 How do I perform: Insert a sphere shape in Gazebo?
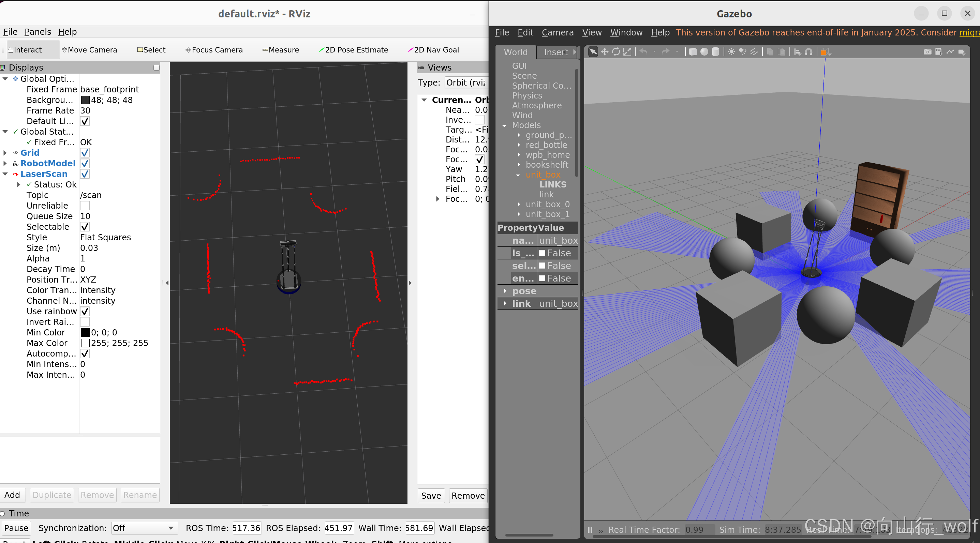(x=704, y=52)
